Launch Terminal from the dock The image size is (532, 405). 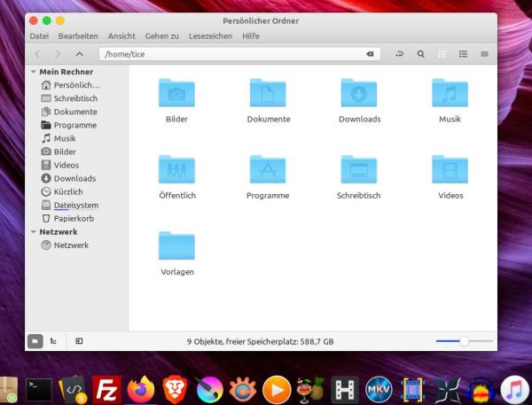click(x=39, y=390)
